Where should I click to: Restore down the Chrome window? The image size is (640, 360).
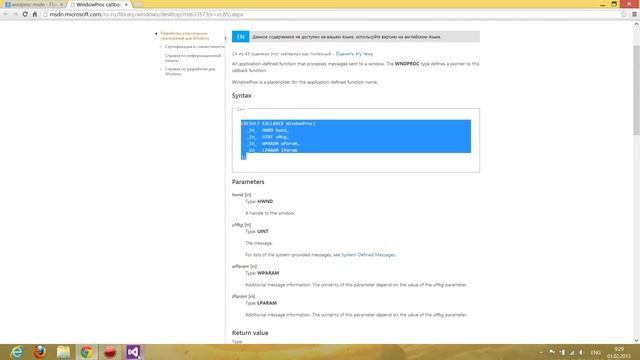[614, 4]
